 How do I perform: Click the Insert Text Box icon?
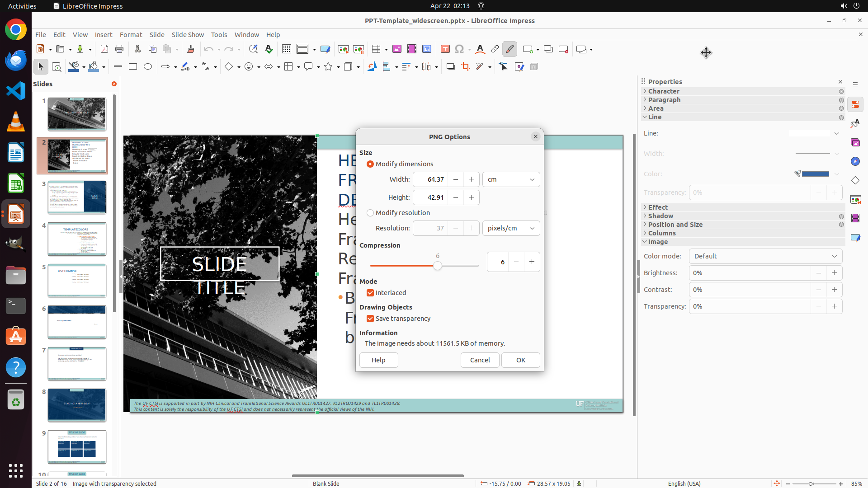tap(445, 49)
